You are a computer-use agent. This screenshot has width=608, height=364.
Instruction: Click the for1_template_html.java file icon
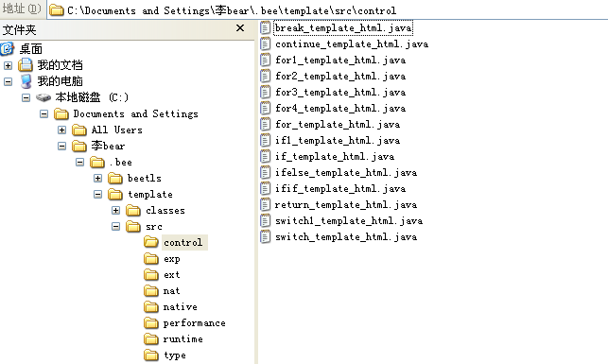(265, 61)
